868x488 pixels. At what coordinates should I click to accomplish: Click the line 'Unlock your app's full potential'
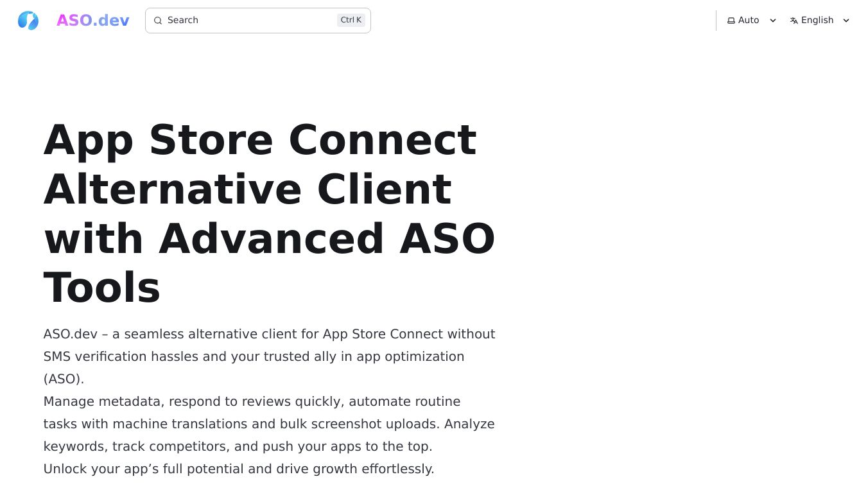pos(239,469)
